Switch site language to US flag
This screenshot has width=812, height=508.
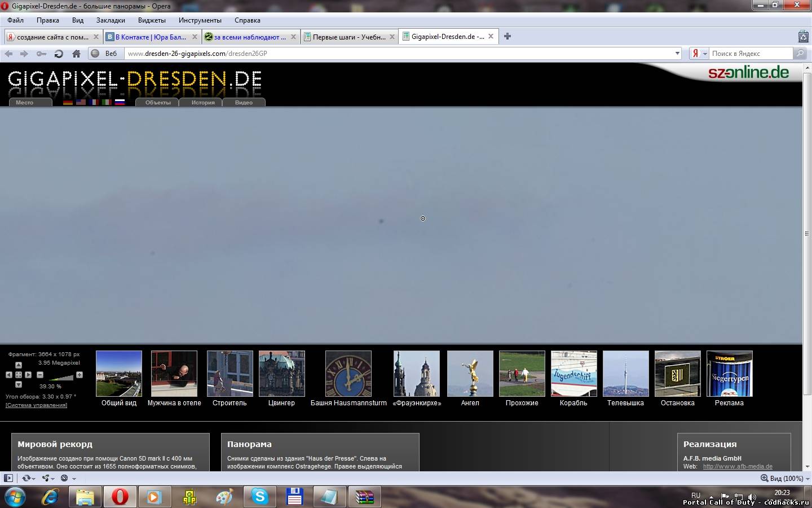pos(81,102)
